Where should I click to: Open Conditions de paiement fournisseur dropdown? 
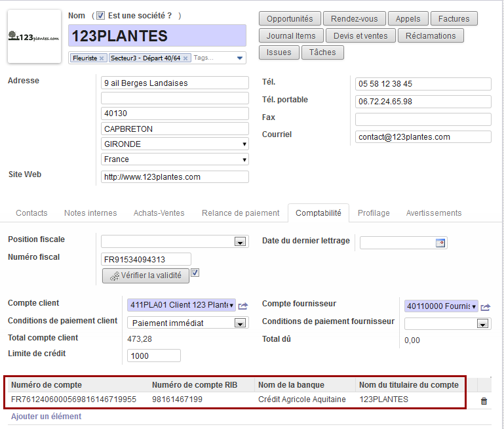point(482,324)
